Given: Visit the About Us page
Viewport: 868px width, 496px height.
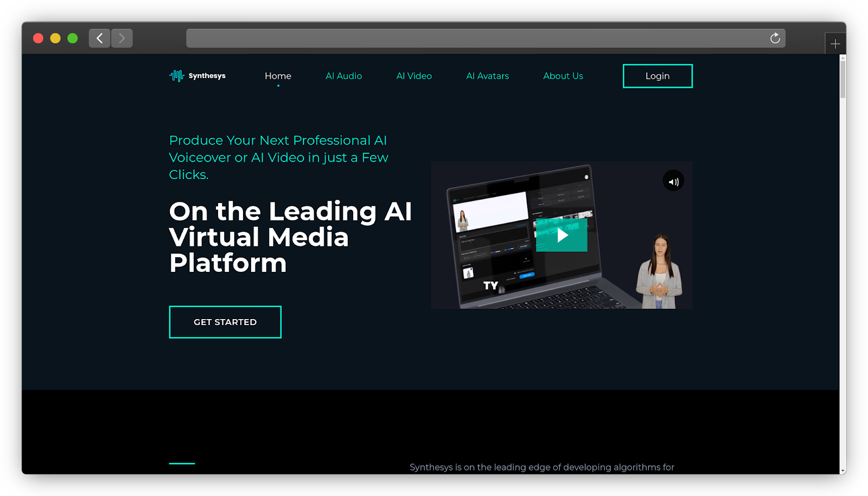Looking at the screenshot, I should pyautogui.click(x=563, y=76).
